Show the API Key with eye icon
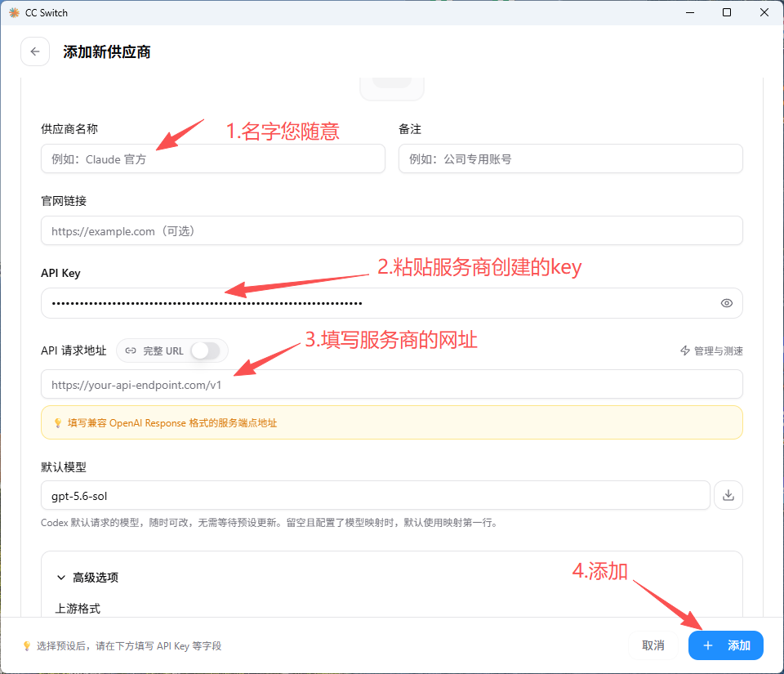784x674 pixels. click(x=727, y=303)
